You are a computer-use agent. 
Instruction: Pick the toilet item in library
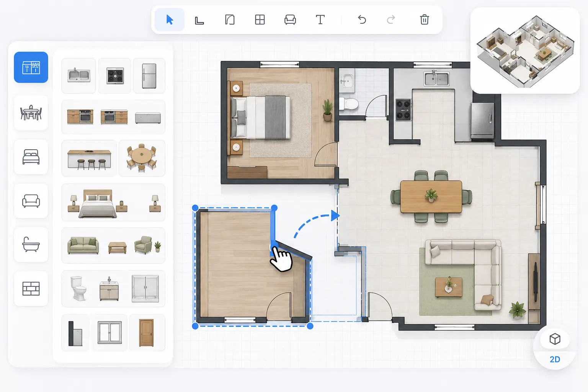tap(78, 289)
